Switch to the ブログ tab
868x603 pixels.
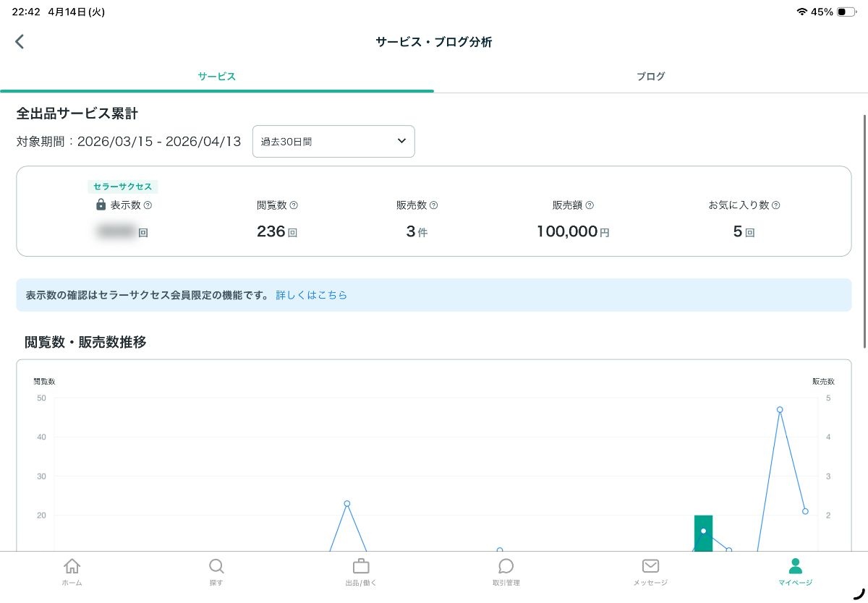coord(650,77)
